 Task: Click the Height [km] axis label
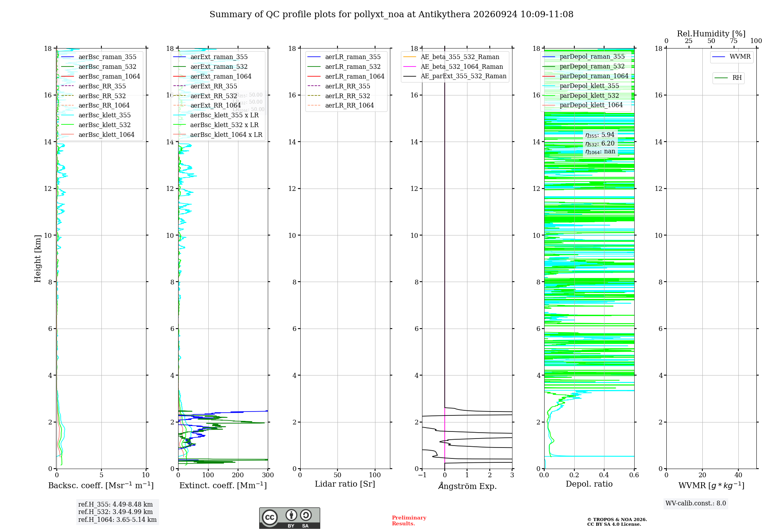coord(38,259)
